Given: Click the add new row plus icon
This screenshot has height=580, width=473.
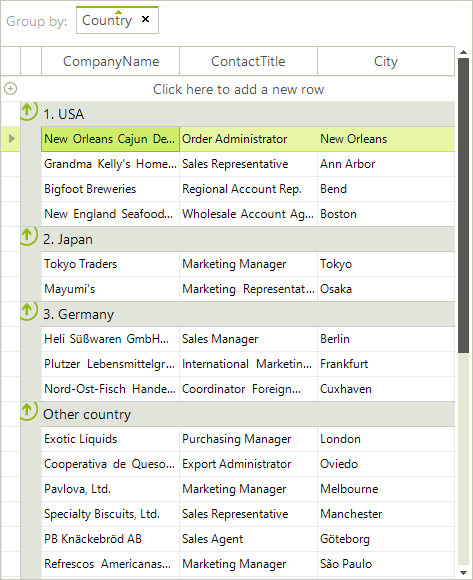Looking at the screenshot, I should [x=10, y=89].
